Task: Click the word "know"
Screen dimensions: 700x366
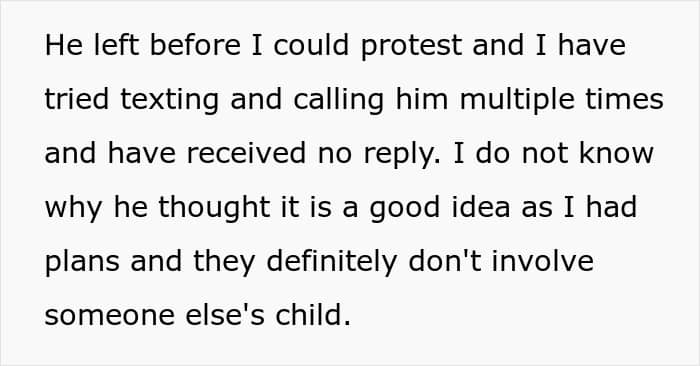Action: pos(616,153)
